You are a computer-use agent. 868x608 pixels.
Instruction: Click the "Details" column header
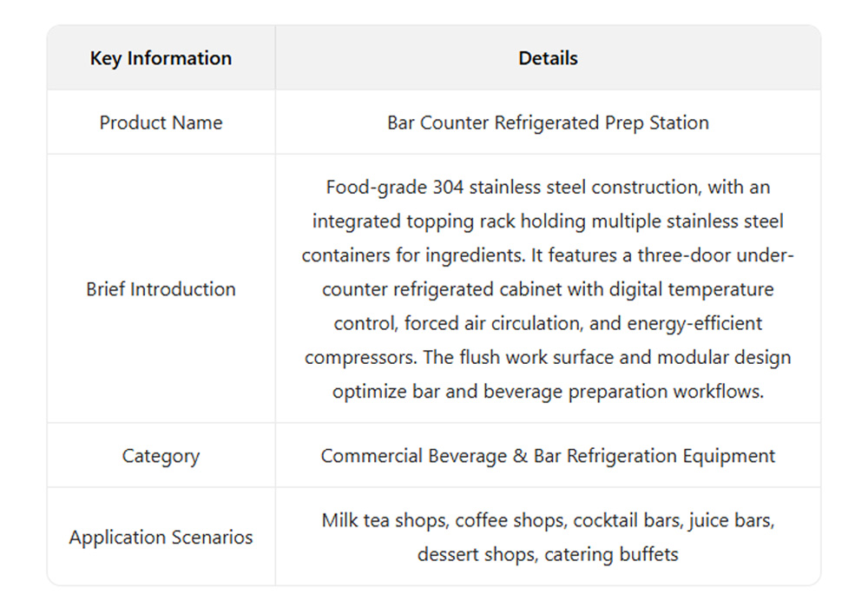pos(548,59)
